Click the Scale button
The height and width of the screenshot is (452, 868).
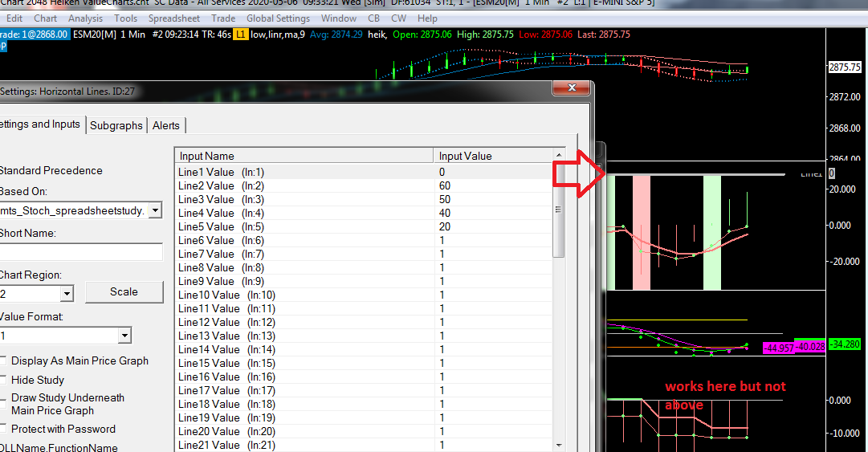[124, 291]
